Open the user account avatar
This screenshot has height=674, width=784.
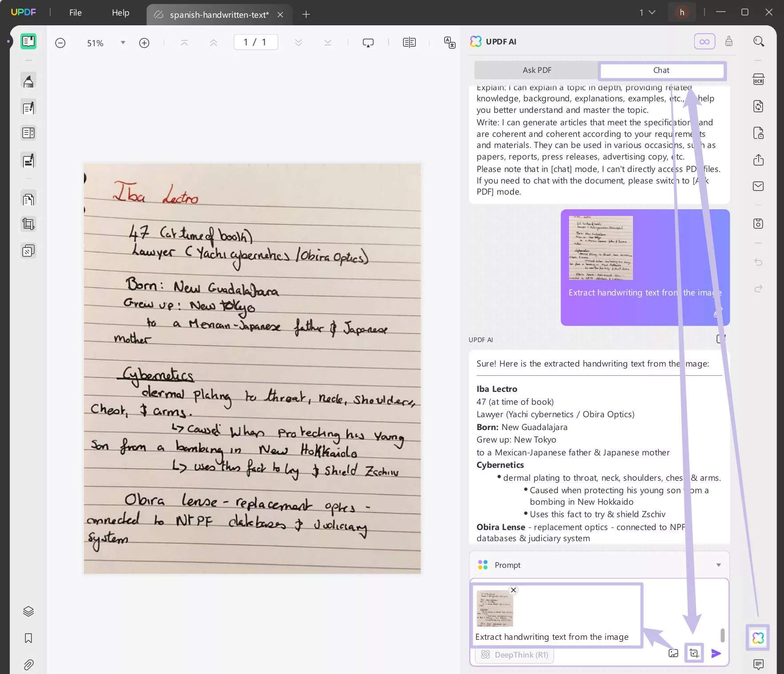[x=682, y=12]
